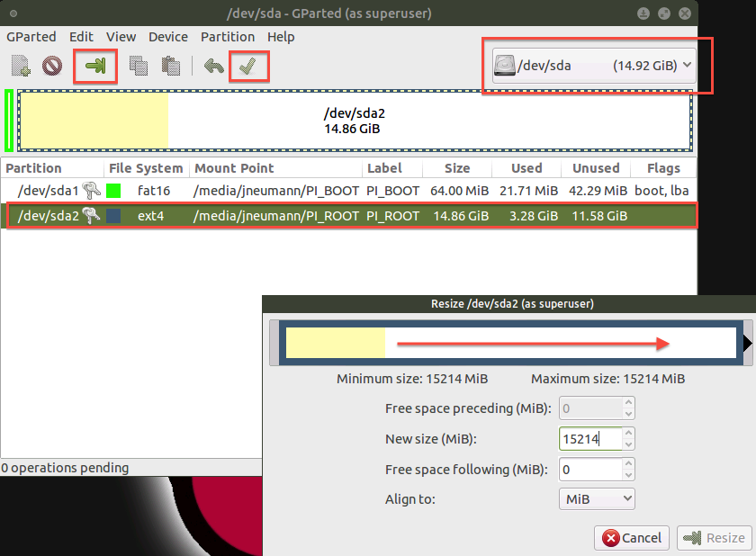756x556 pixels.
Task: Click the Copy partition toolbar icon
Action: 139,66
